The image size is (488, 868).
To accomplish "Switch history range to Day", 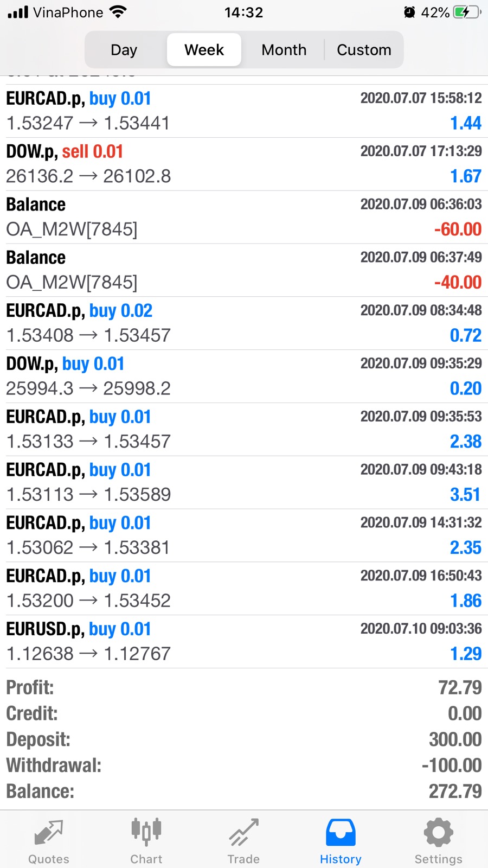I will coord(124,50).
